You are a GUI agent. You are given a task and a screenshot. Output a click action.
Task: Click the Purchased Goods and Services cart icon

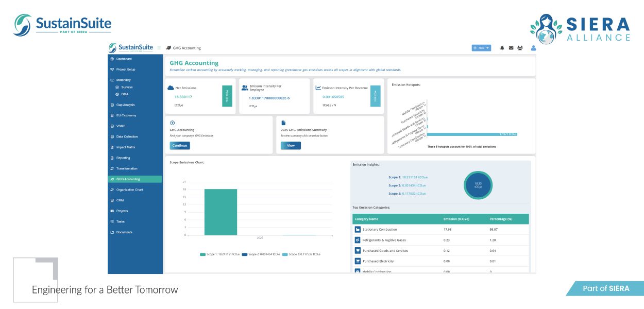coord(358,251)
